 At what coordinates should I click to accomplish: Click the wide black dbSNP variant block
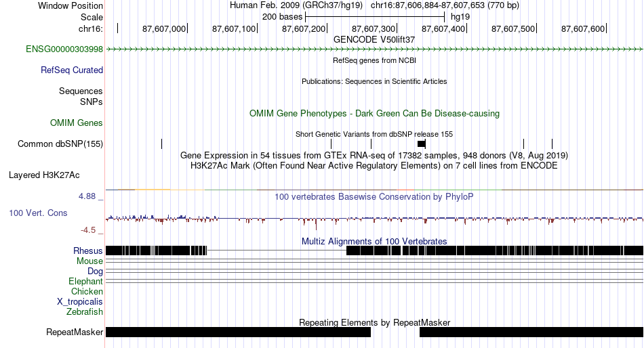tap(422, 144)
